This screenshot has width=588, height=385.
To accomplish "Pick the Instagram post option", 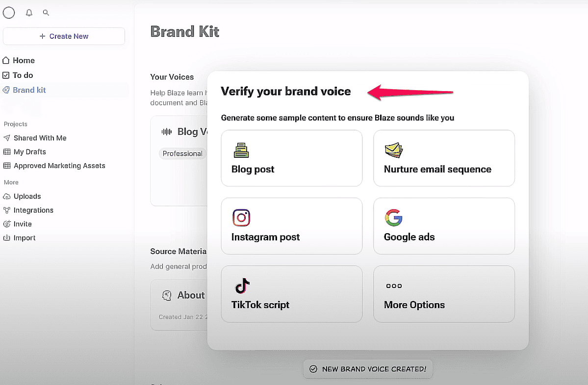I will [x=291, y=226].
